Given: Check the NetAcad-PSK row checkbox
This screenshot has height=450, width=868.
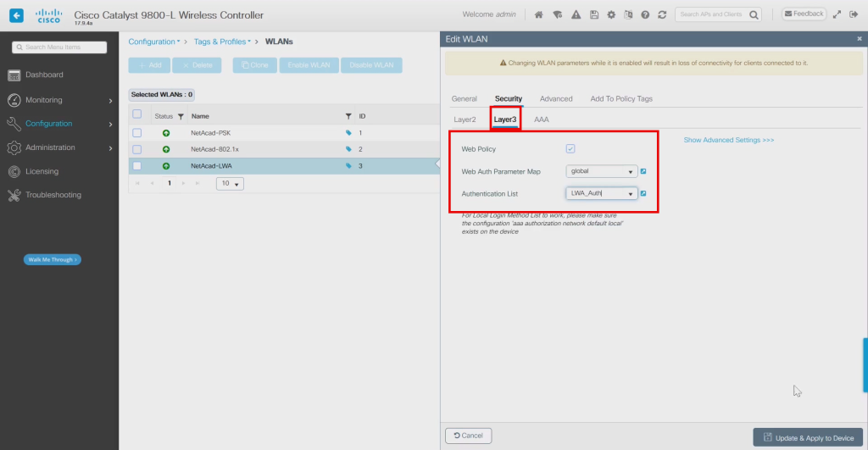Looking at the screenshot, I should pos(136,133).
